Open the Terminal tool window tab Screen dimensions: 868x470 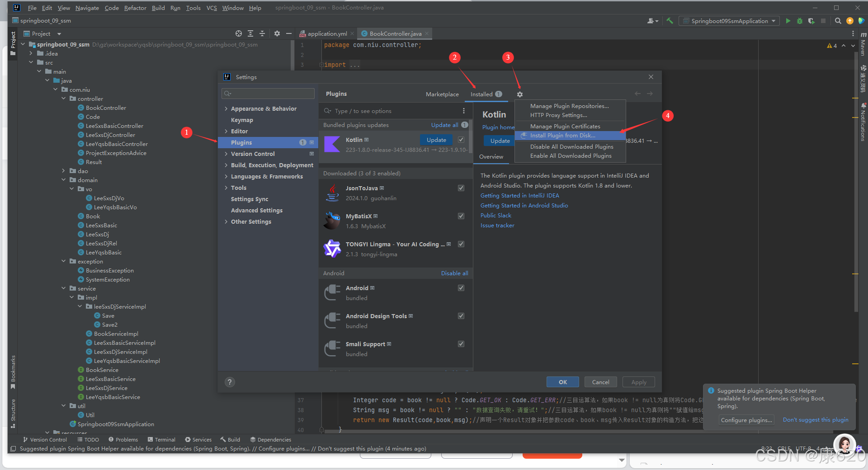pyautogui.click(x=161, y=440)
